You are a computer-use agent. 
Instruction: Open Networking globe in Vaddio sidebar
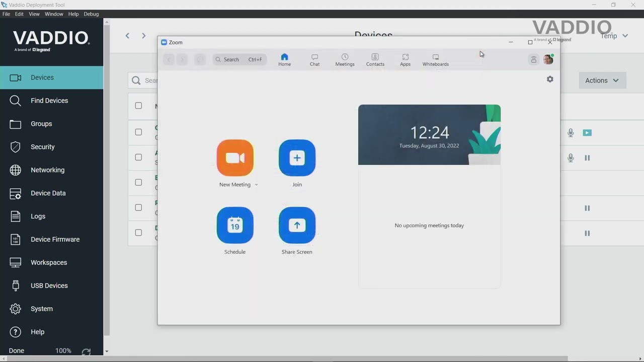(52, 170)
